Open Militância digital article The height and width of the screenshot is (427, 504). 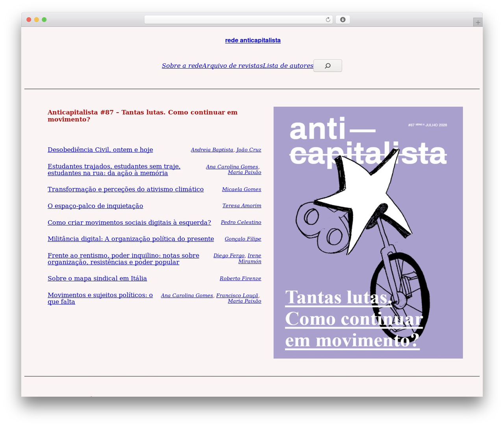131,239
